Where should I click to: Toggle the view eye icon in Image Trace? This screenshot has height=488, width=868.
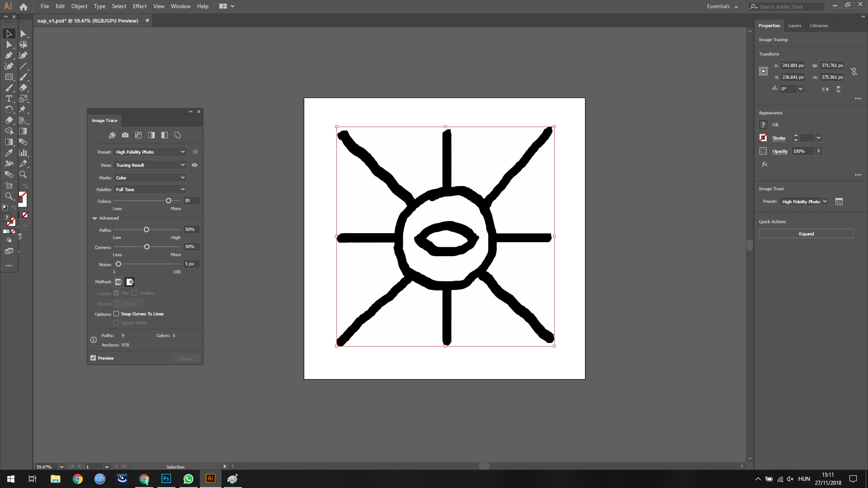click(x=195, y=165)
